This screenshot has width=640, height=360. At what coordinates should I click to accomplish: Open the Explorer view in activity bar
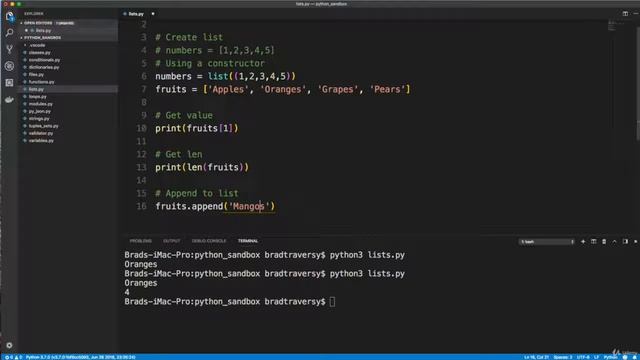[9, 16]
